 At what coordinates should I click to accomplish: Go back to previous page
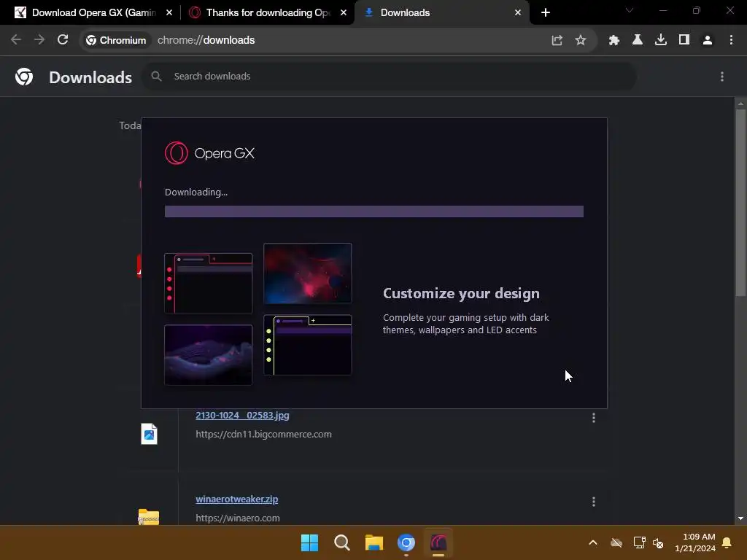[16, 40]
